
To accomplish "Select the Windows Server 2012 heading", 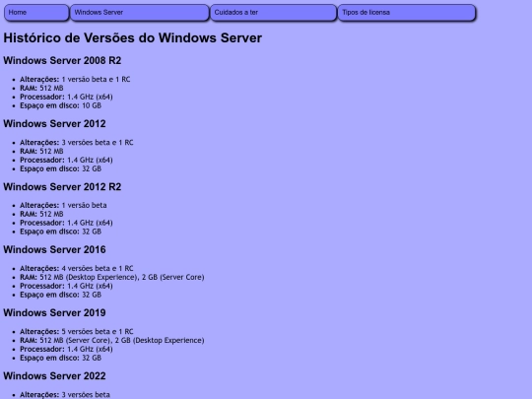I will coord(54,123).
